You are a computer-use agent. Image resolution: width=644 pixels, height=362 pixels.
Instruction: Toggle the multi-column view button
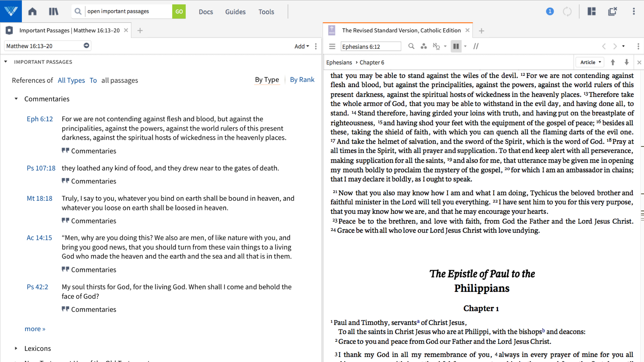point(456,46)
